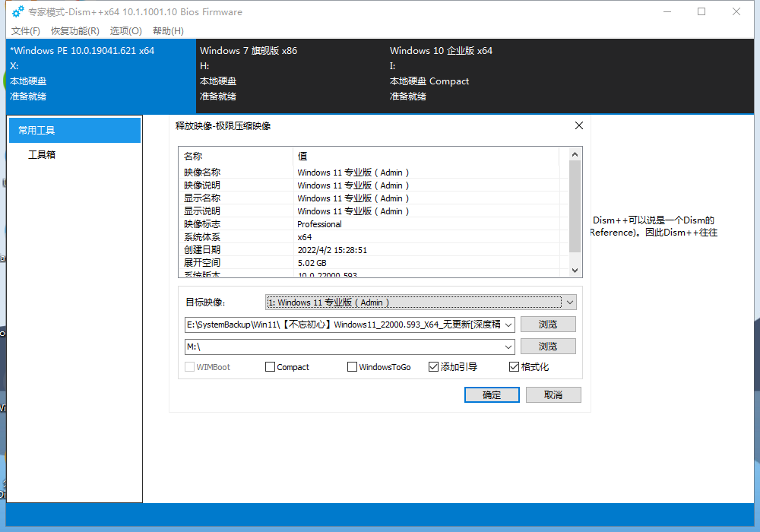Close the 释放映像 dialog with X icon

click(578, 125)
